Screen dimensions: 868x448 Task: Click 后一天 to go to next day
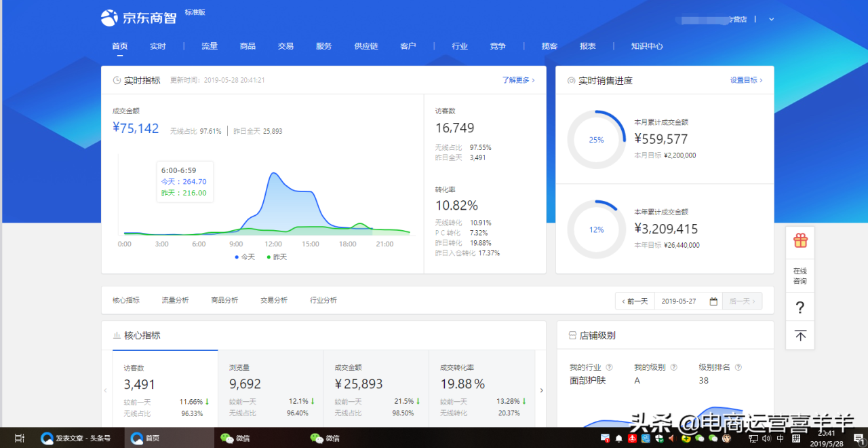(742, 301)
